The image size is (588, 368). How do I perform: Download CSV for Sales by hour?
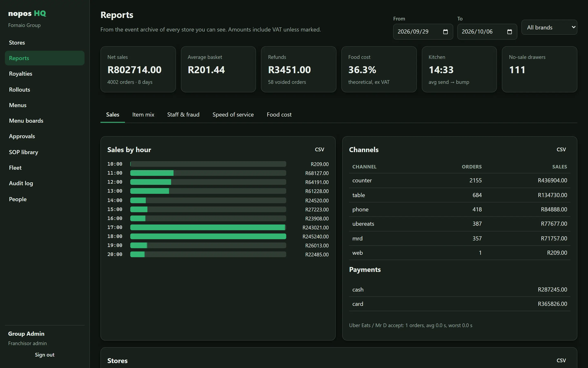click(x=320, y=149)
